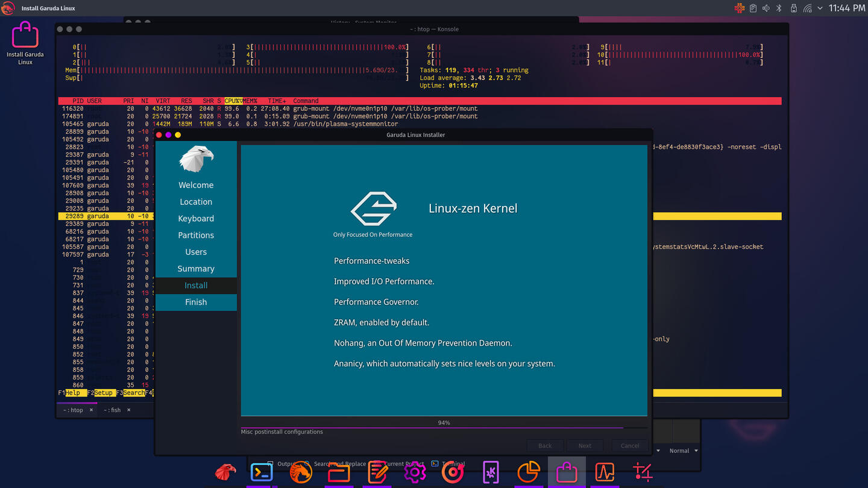Click the yellow window button of installer

[178, 135]
